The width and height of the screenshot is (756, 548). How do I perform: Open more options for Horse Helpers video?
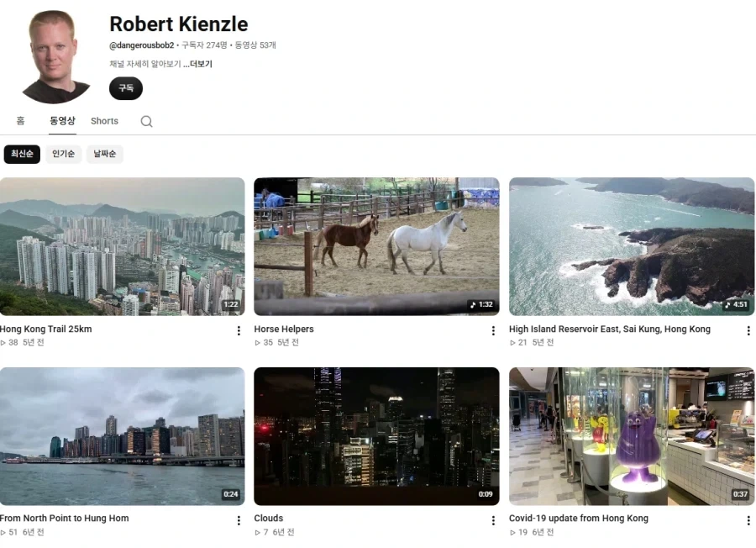pos(493,330)
